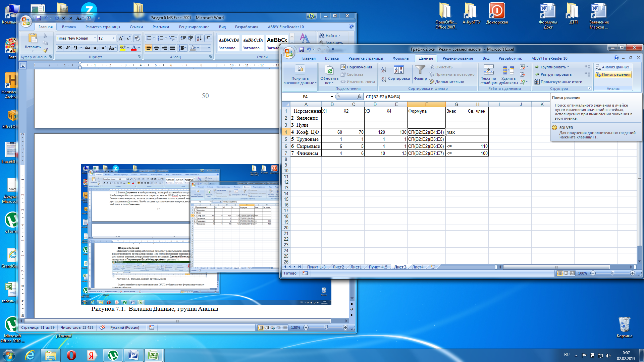Toggle show paragraph marks ¶ in Word

coord(208,38)
